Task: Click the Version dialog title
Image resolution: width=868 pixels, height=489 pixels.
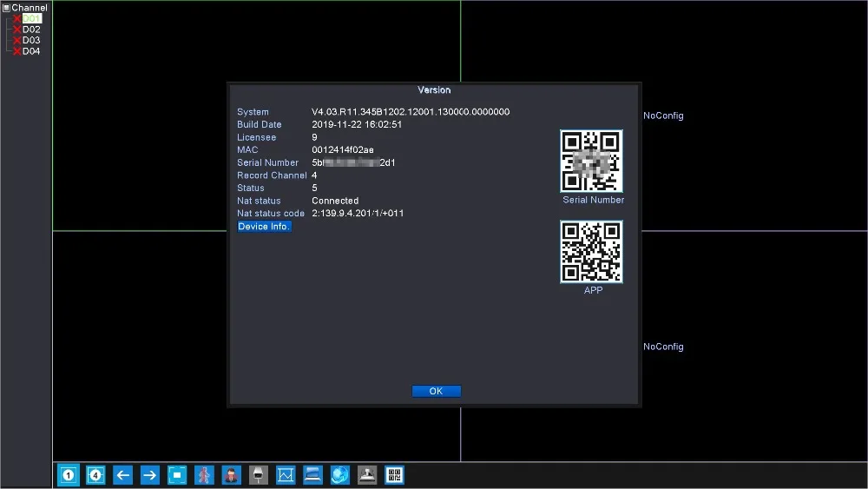Action: point(434,90)
